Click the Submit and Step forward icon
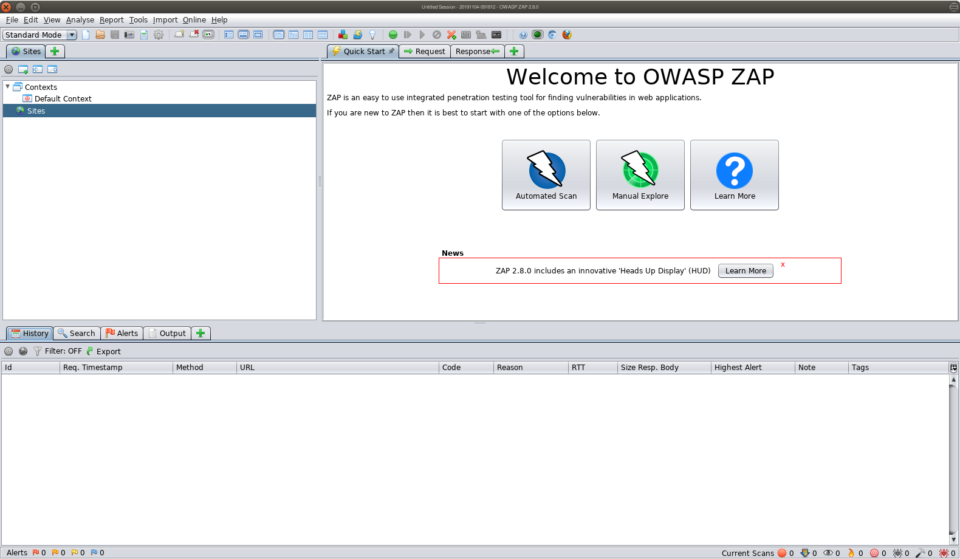This screenshot has height=559, width=960. coord(408,35)
